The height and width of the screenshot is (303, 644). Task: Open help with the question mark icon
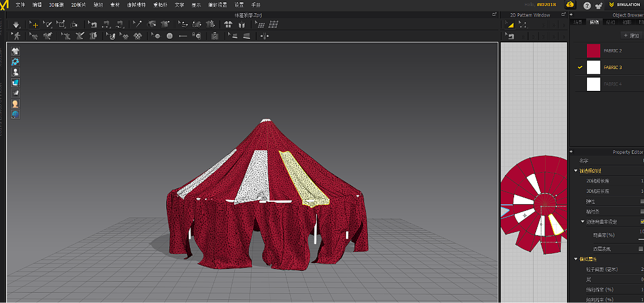pos(588,5)
